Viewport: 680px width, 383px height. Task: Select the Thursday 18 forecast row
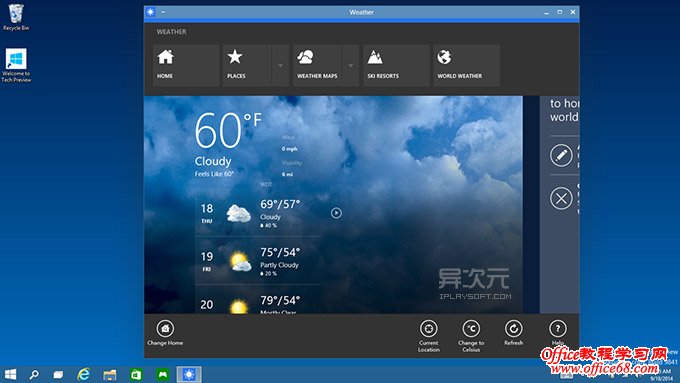258,213
